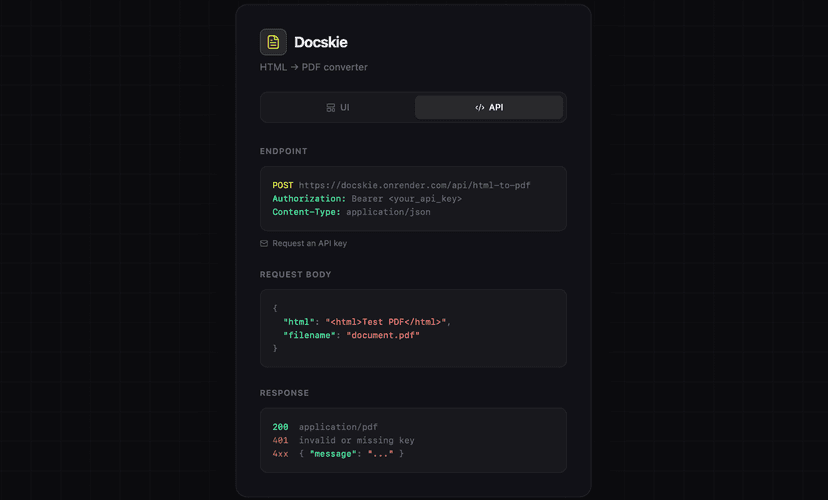Click the 4xx status code

(x=280, y=454)
